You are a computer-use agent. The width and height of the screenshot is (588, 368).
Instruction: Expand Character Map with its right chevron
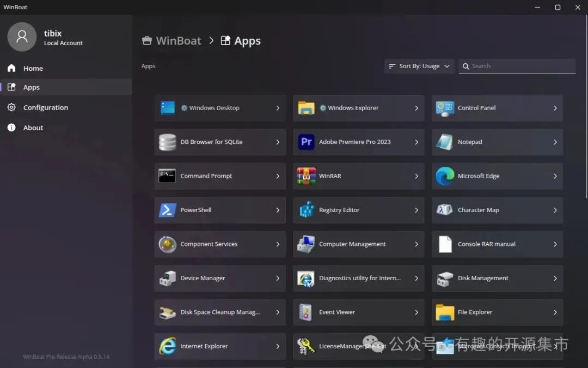555,210
